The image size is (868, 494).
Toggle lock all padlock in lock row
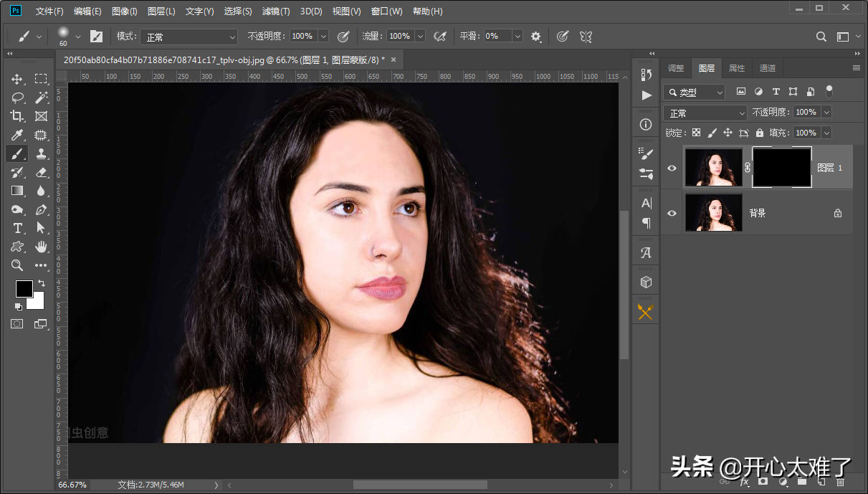pyautogui.click(x=760, y=133)
